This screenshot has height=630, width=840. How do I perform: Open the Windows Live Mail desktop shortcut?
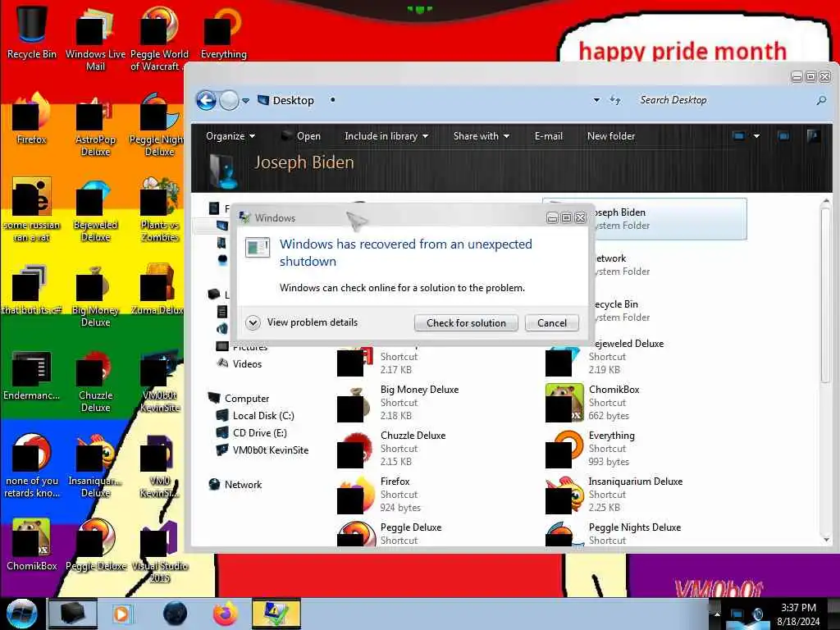(95, 38)
